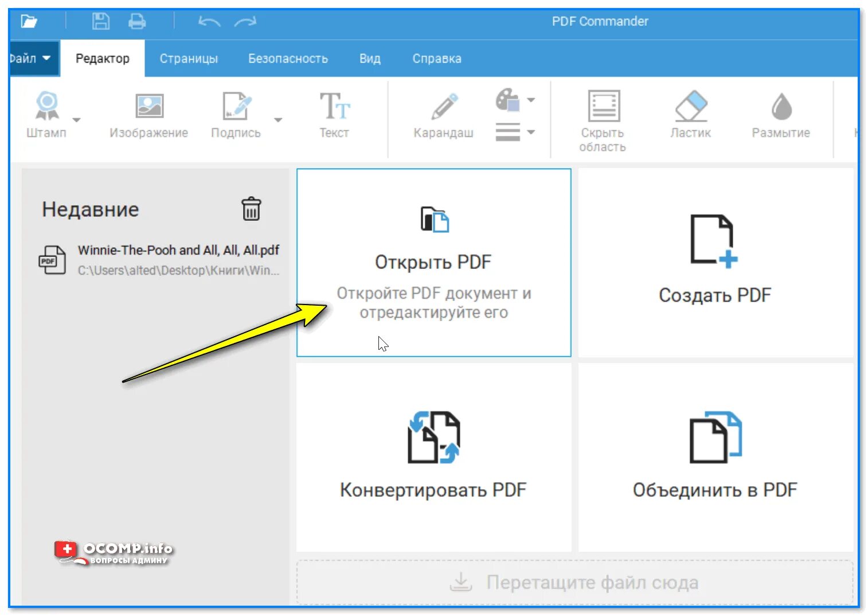
Task: Select the Ластик eraser tool
Action: (691, 115)
